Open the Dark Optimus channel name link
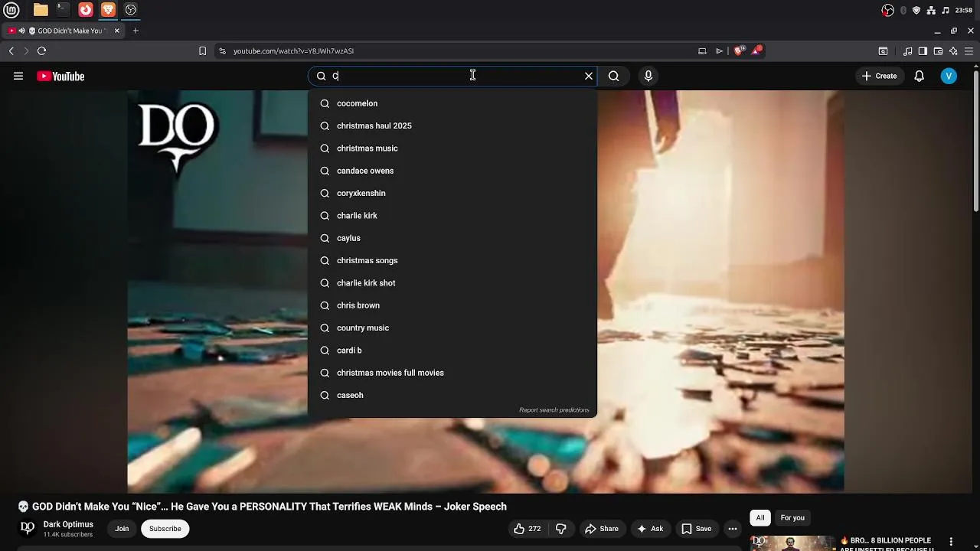 [x=68, y=524]
